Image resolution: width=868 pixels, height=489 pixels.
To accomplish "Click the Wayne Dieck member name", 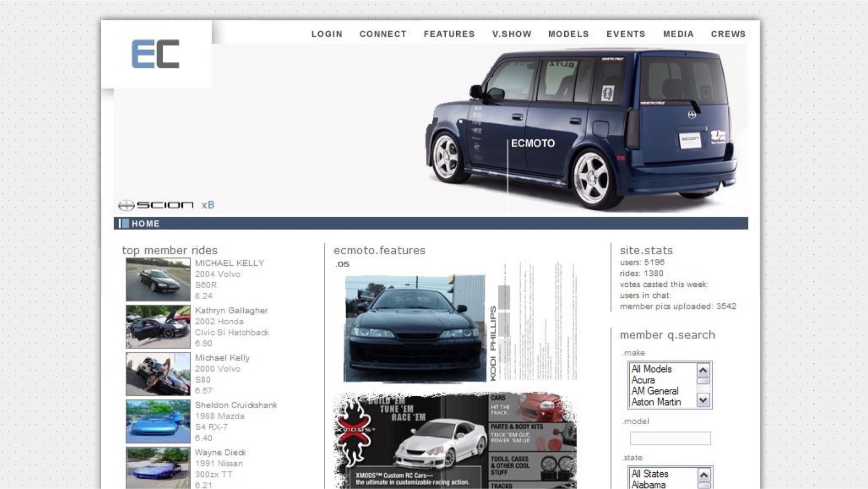I will (220, 452).
